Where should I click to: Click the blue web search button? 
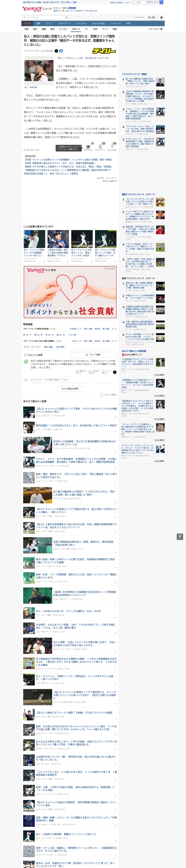(x=161, y=2)
